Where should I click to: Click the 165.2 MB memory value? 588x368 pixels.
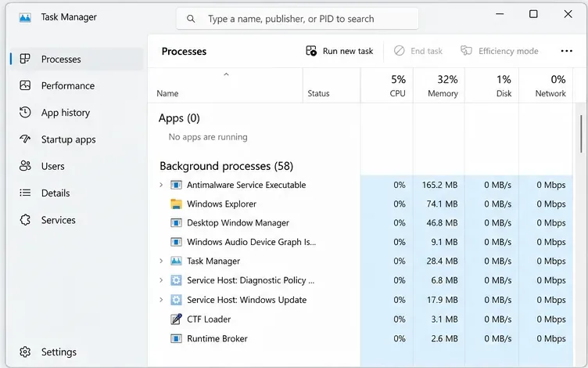(439, 185)
